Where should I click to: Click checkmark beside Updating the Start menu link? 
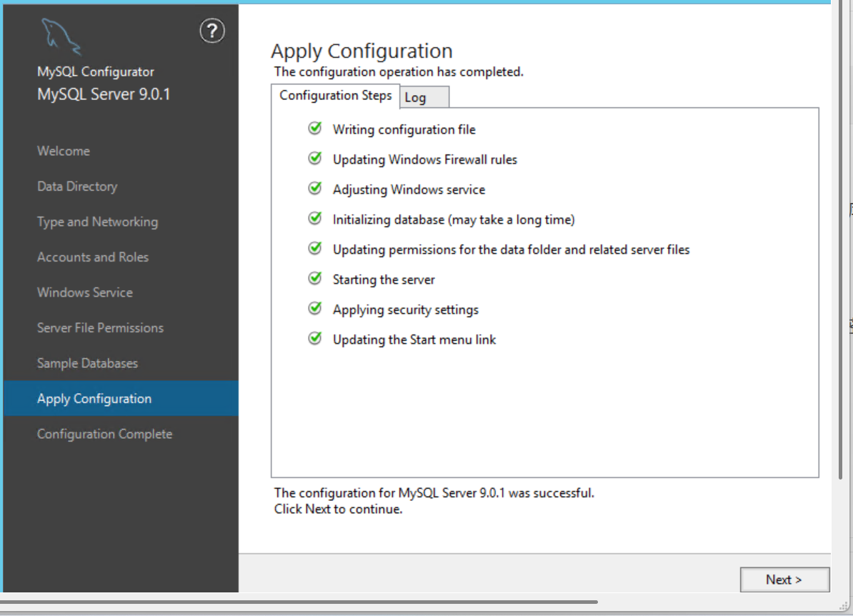(x=315, y=338)
